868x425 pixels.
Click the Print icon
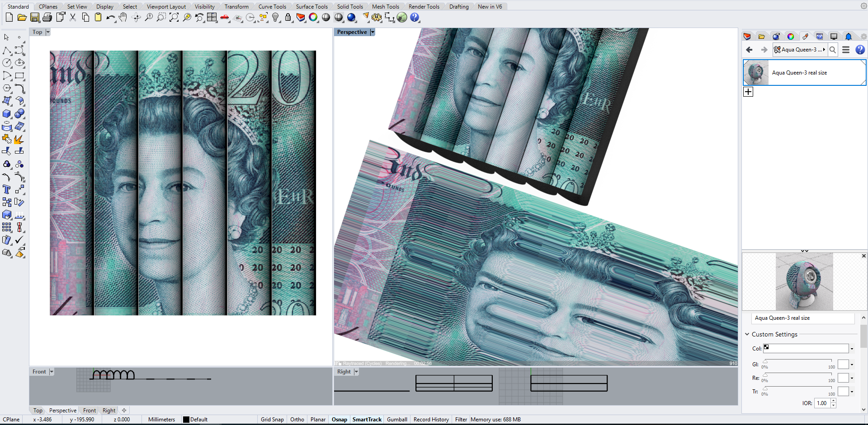click(x=47, y=18)
